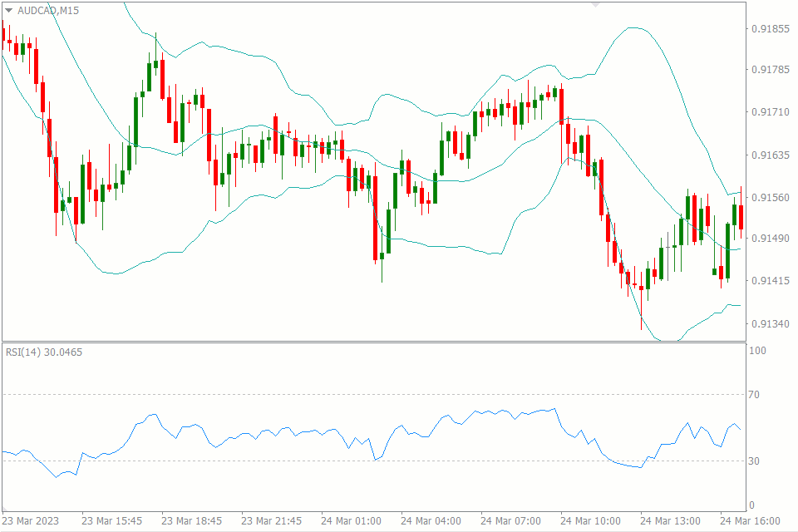Click the 23 Mar 2023 date label
This screenshot has width=798, height=532.
(31, 521)
